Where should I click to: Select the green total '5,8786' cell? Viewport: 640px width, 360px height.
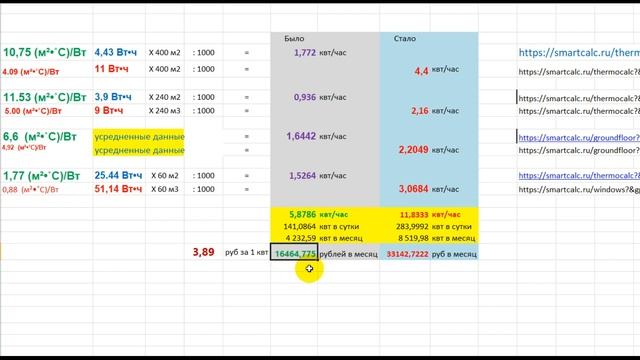click(x=302, y=214)
